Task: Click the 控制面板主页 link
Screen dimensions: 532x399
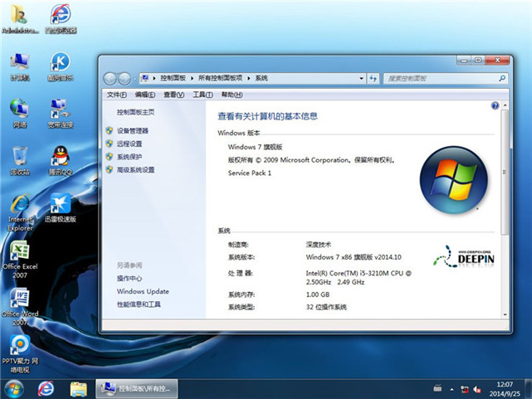Action: 136,112
